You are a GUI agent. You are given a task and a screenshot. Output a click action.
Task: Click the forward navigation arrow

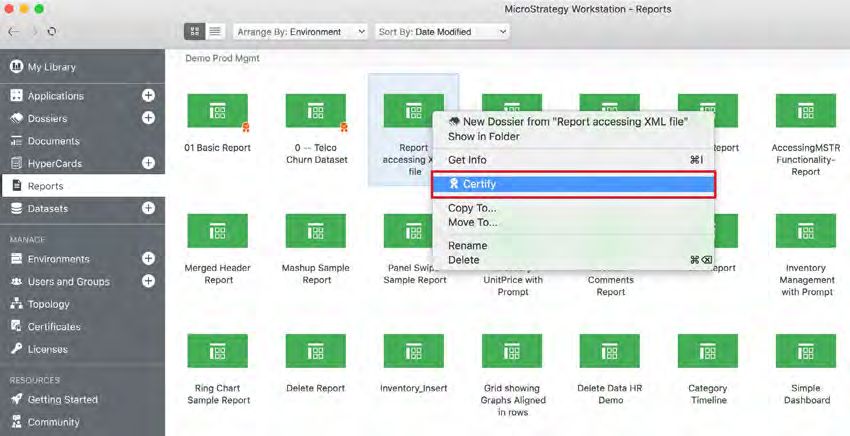click(x=35, y=31)
